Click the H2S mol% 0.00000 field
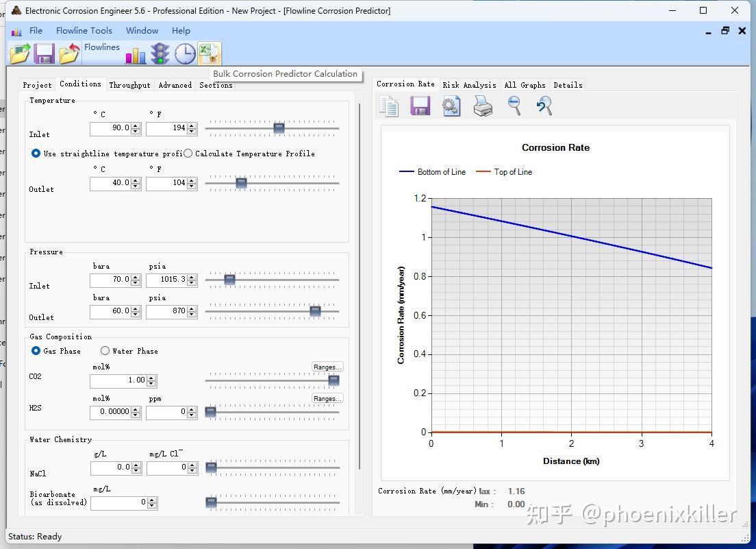The width and height of the screenshot is (756, 549). click(x=111, y=413)
